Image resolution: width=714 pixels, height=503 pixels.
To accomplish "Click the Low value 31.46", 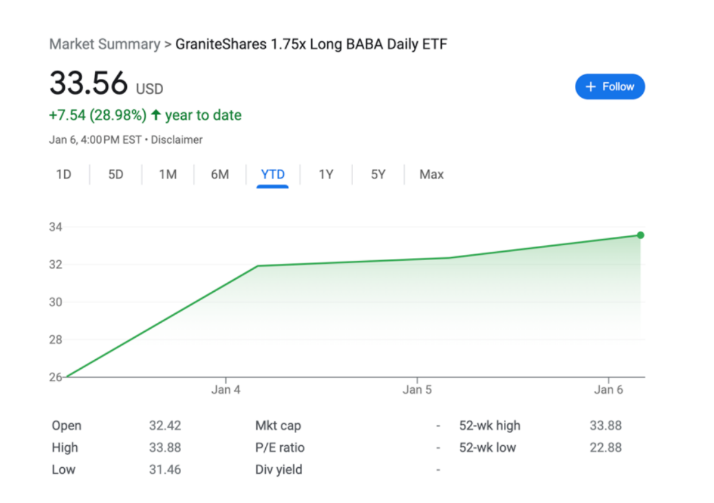I will (x=165, y=469).
